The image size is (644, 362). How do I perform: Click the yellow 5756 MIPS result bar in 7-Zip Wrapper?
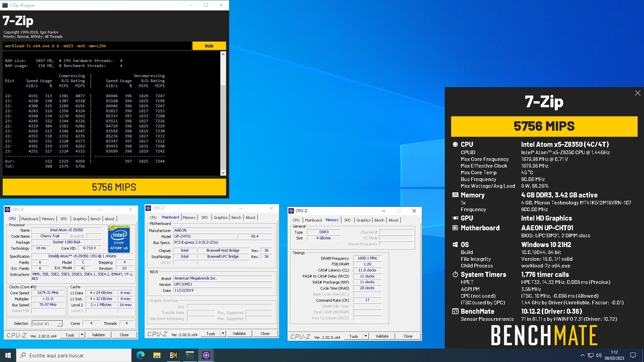(114, 187)
